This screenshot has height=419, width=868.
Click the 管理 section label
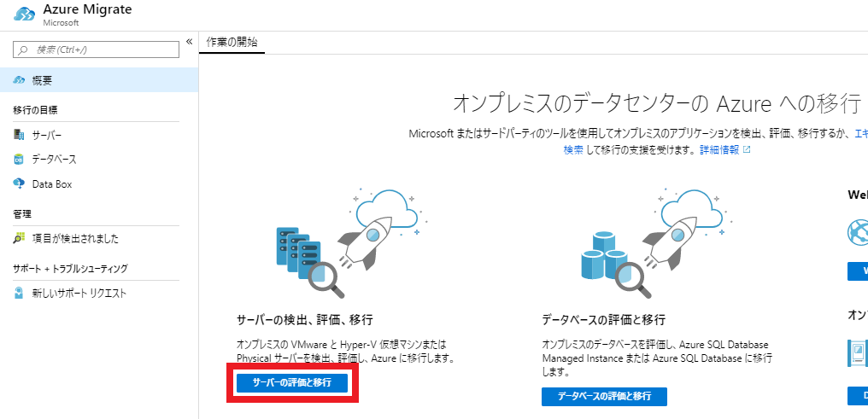(x=22, y=214)
